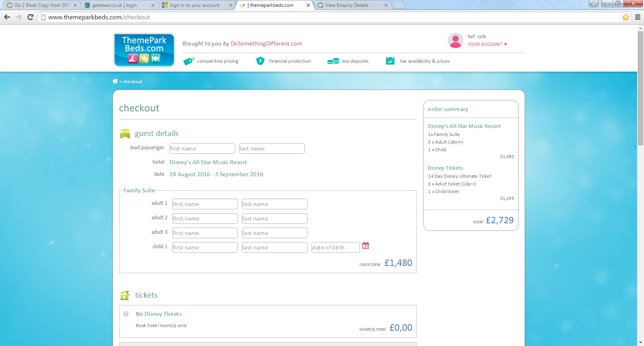
Task: Click the No Disney Tickets label
Action: (x=159, y=314)
